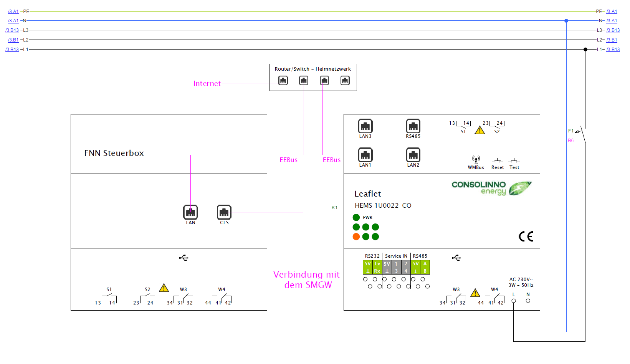Click the Test pushbutton symbol

click(514, 160)
